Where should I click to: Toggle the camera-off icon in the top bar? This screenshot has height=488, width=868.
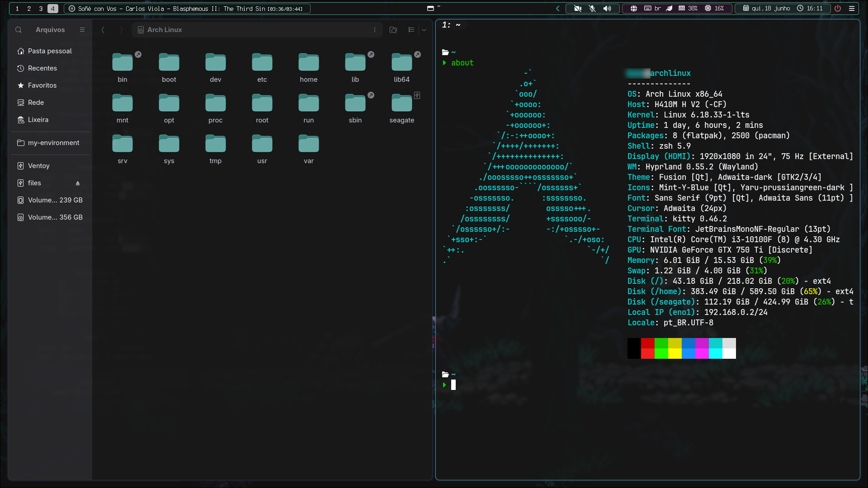click(x=578, y=9)
